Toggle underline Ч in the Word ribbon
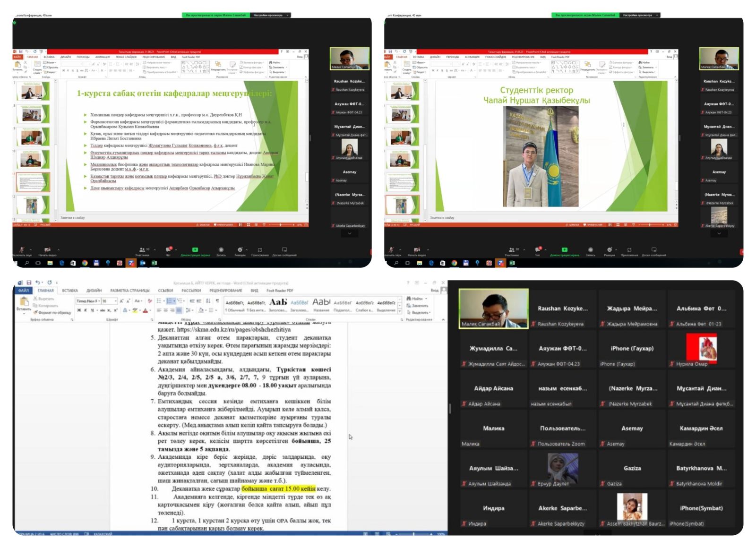 [92, 310]
